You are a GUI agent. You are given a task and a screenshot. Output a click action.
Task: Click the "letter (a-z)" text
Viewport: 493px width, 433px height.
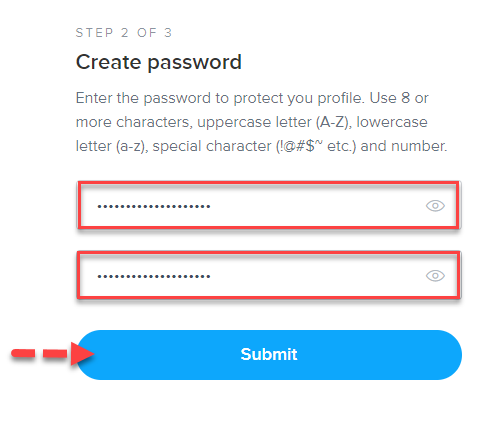pos(112,146)
